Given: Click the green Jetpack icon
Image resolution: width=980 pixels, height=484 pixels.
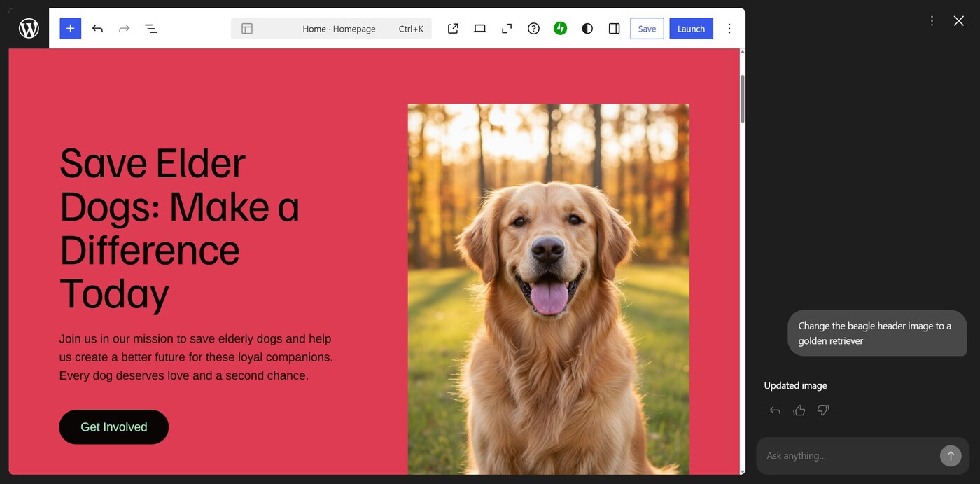Looking at the screenshot, I should click(x=560, y=28).
